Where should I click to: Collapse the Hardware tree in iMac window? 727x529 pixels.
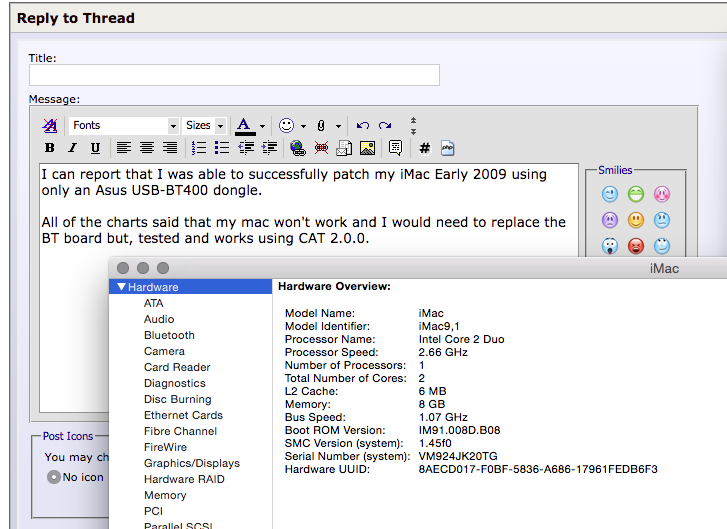pos(121,287)
